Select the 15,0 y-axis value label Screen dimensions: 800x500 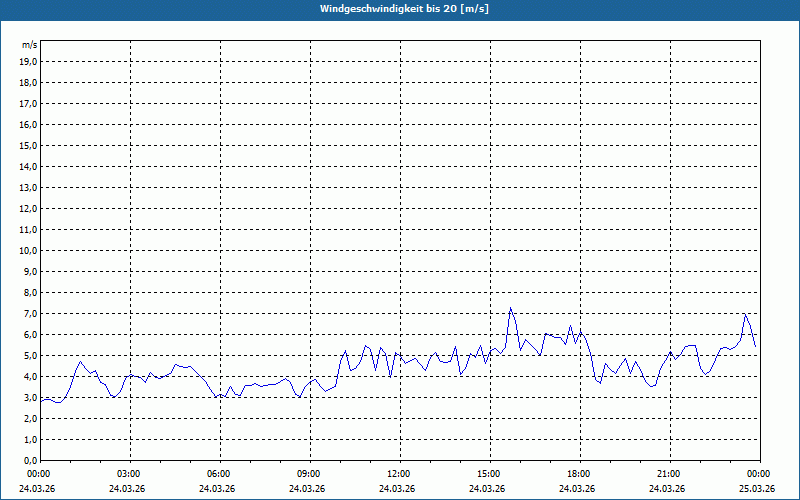pos(28,145)
